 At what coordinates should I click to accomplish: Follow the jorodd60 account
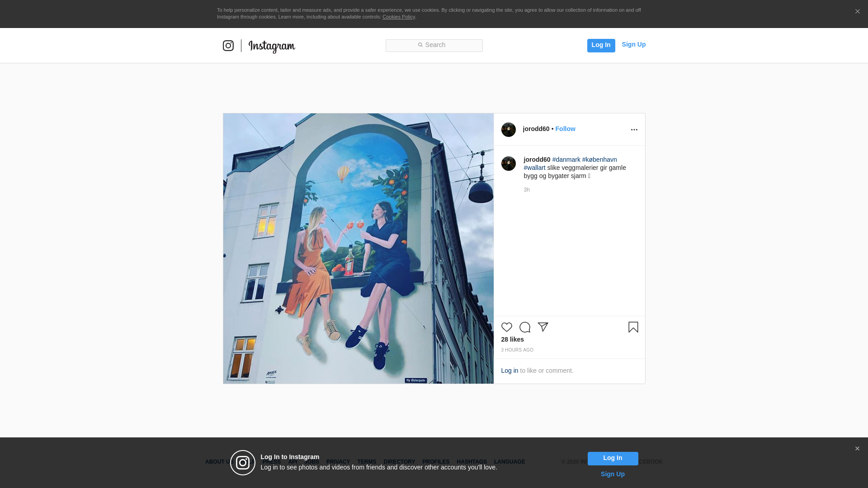[x=565, y=129]
